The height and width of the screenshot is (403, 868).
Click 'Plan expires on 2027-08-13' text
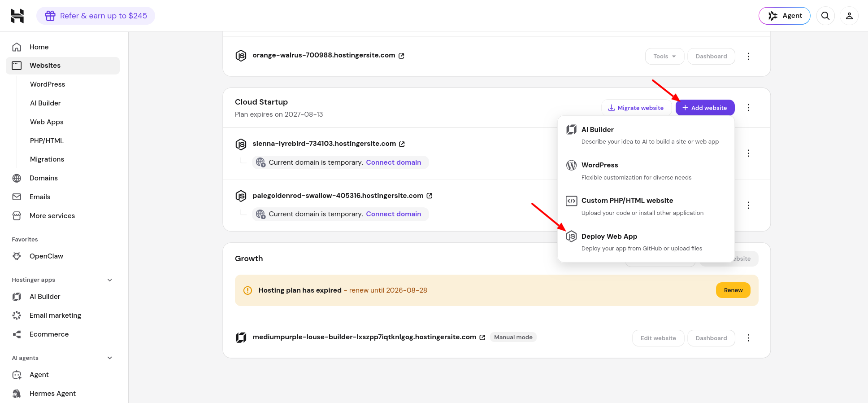[x=279, y=114]
